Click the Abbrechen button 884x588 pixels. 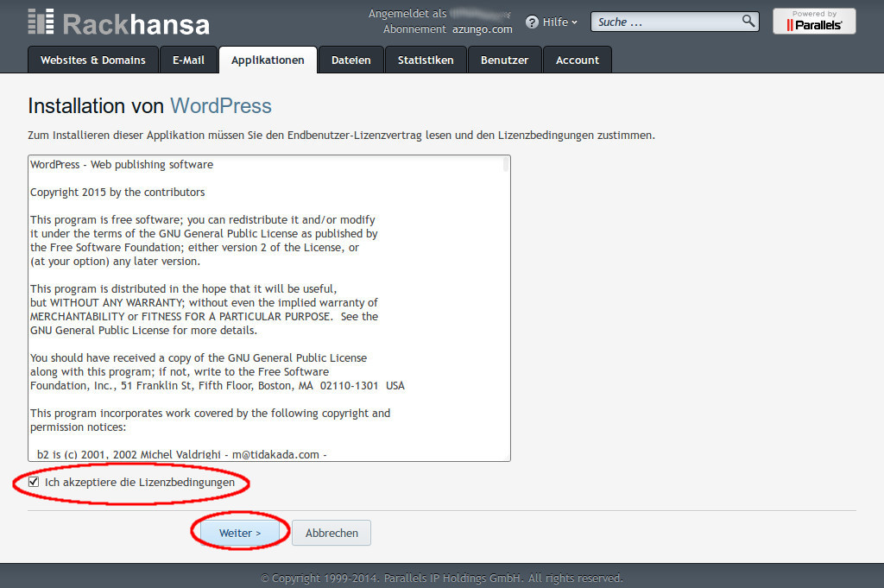[331, 533]
